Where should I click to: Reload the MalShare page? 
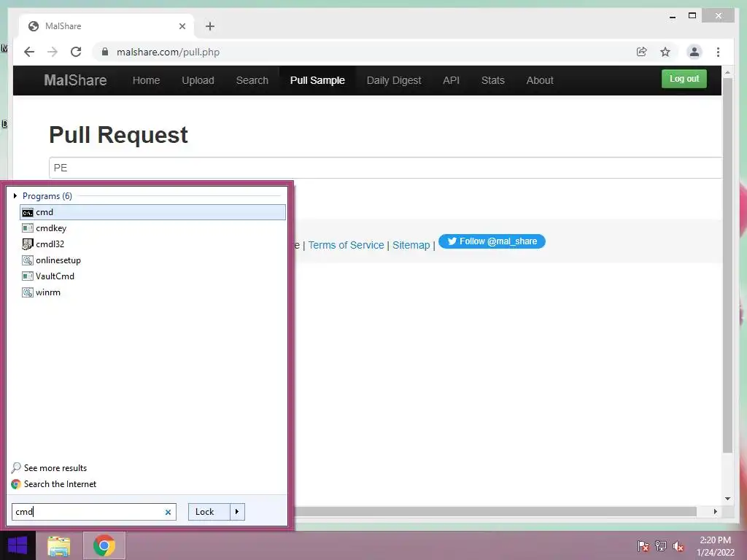point(76,52)
